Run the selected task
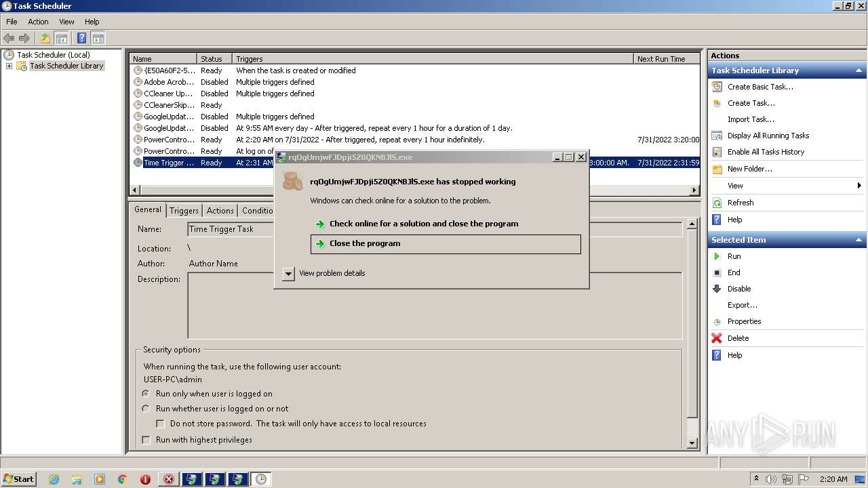This screenshot has width=868, height=488. pos(734,256)
